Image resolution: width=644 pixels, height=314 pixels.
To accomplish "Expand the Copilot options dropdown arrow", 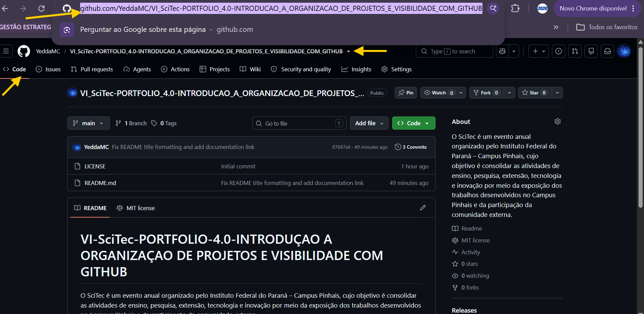I will pyautogui.click(x=514, y=51).
